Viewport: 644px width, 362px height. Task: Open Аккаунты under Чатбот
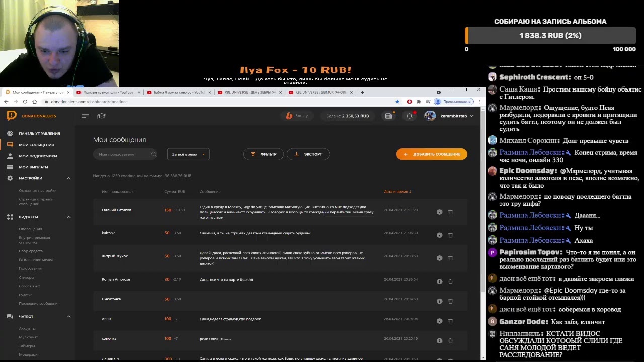click(27, 328)
